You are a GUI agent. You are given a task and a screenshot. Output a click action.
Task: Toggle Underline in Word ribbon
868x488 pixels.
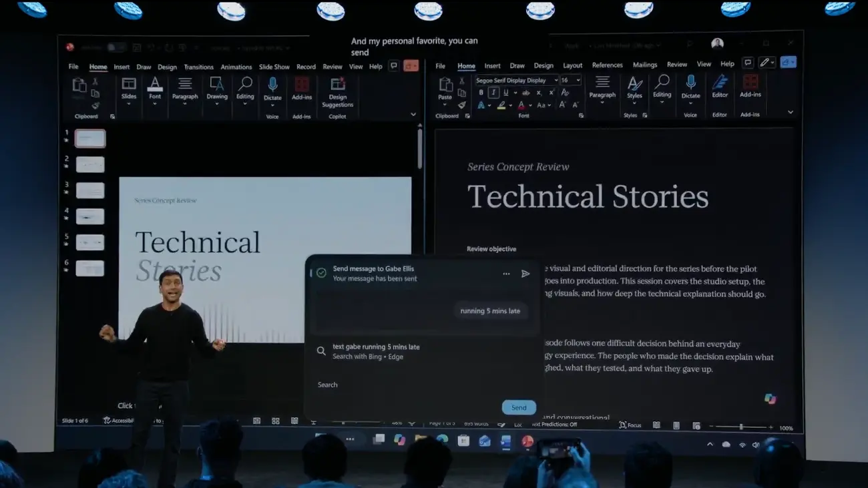505,93
